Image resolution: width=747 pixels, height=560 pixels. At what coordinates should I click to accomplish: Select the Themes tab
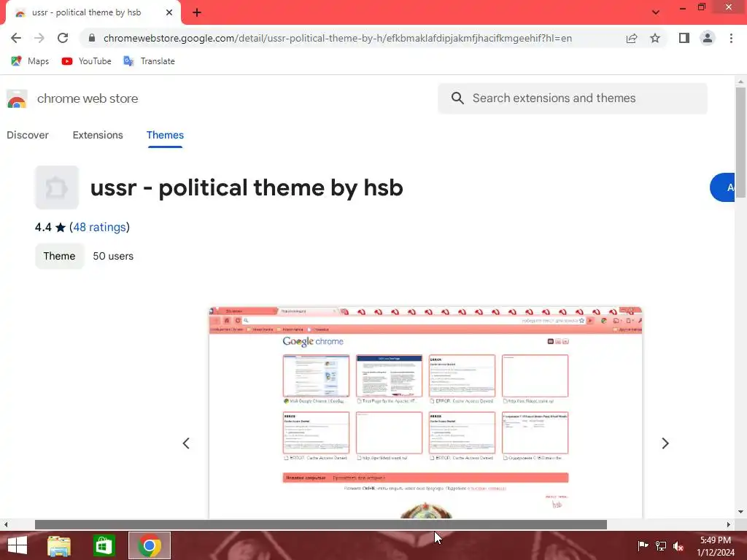(x=165, y=135)
